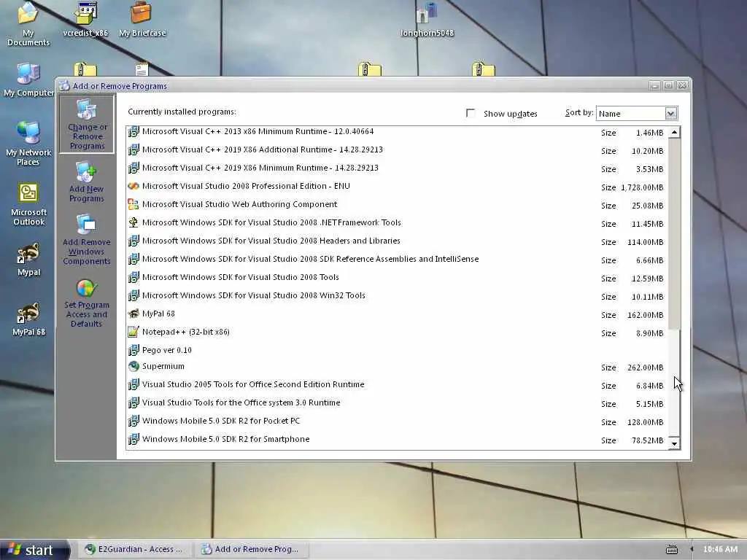Screen dimensions: 747x560
Task: Click the 1,728.00MB size value
Action: [642, 187]
